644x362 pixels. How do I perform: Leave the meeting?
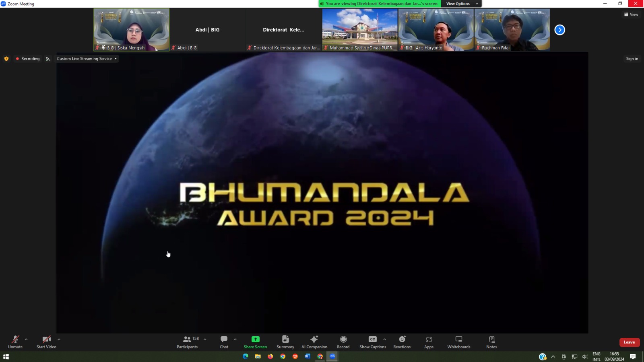[x=629, y=342]
